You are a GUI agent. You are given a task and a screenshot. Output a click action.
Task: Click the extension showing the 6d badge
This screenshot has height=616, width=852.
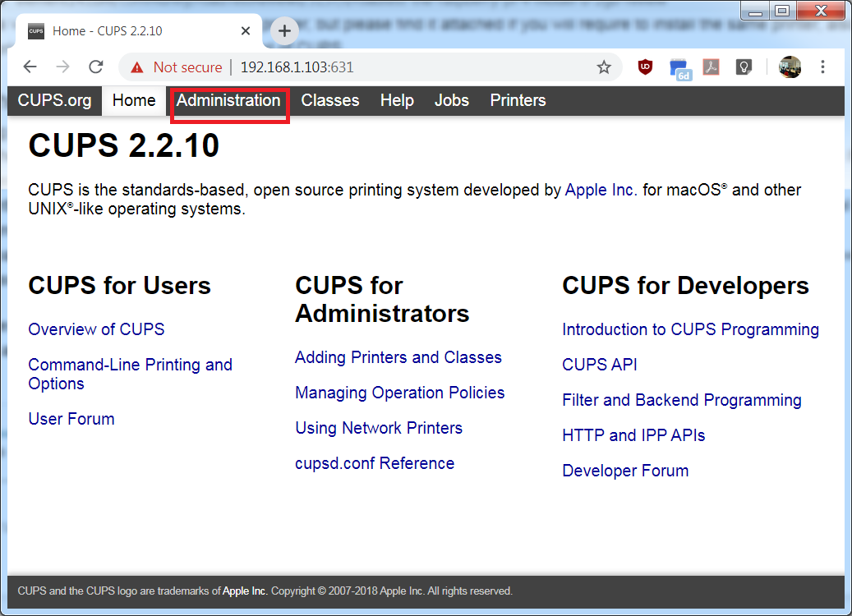678,68
